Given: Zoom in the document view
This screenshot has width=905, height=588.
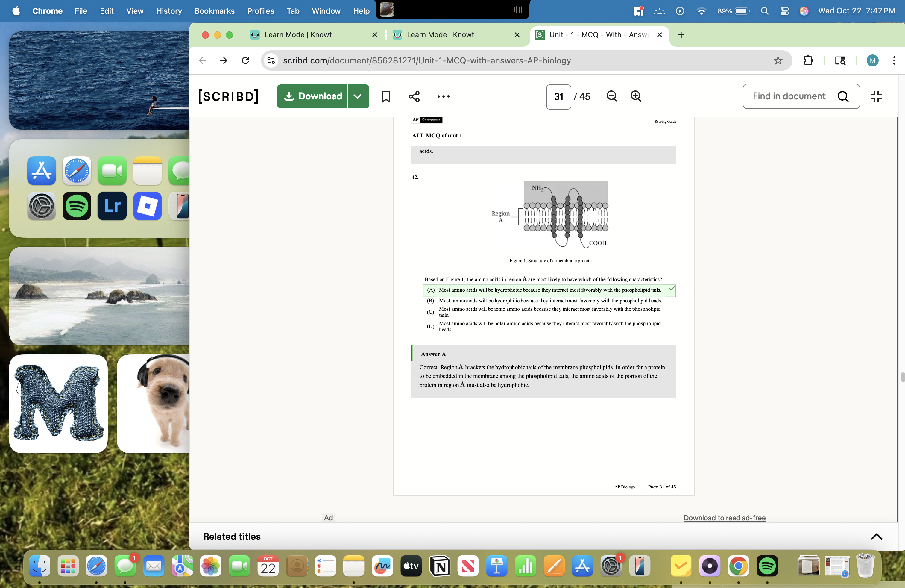Looking at the screenshot, I should tap(636, 96).
